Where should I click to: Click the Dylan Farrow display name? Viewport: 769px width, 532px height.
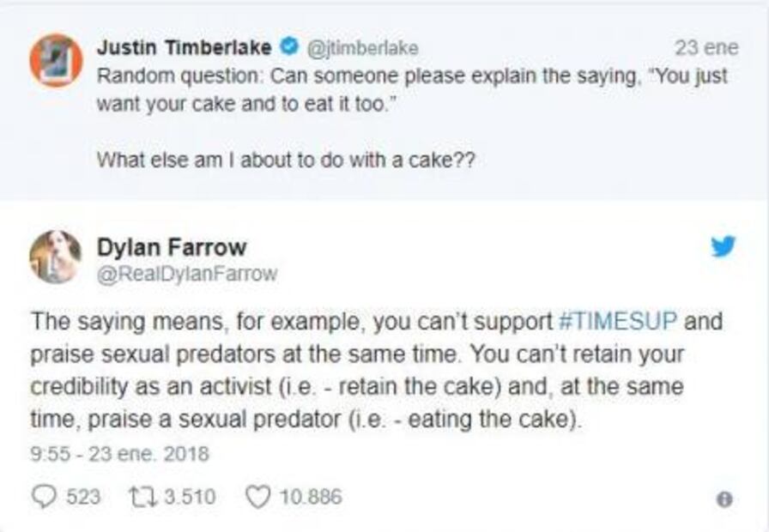tap(171, 248)
